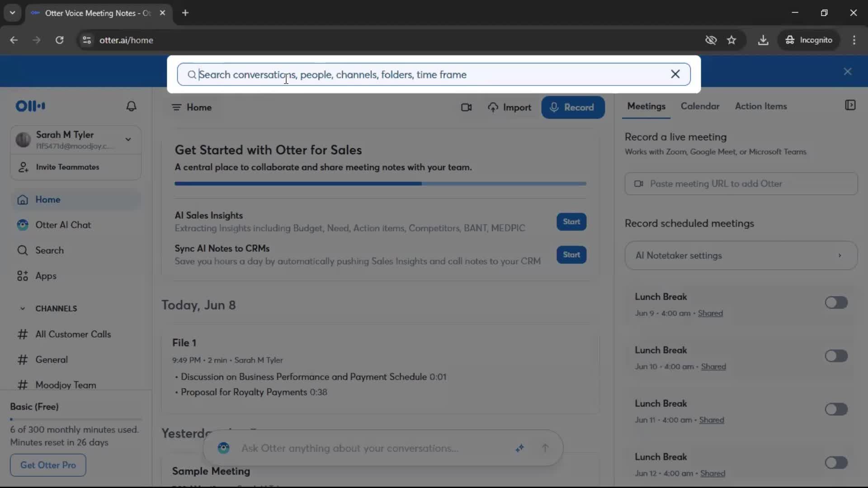
Task: Toggle Lunch Break Jun 10 recording
Action: [x=836, y=356]
